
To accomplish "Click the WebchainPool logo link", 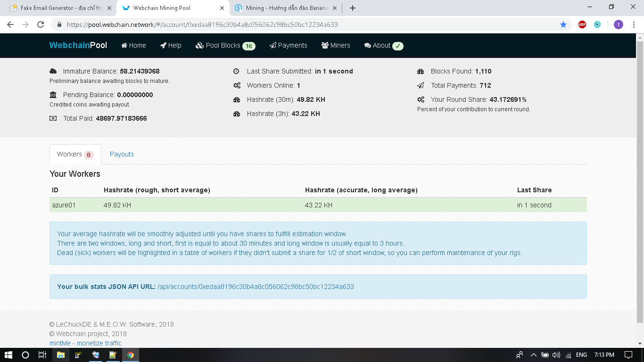I will click(x=78, y=45).
